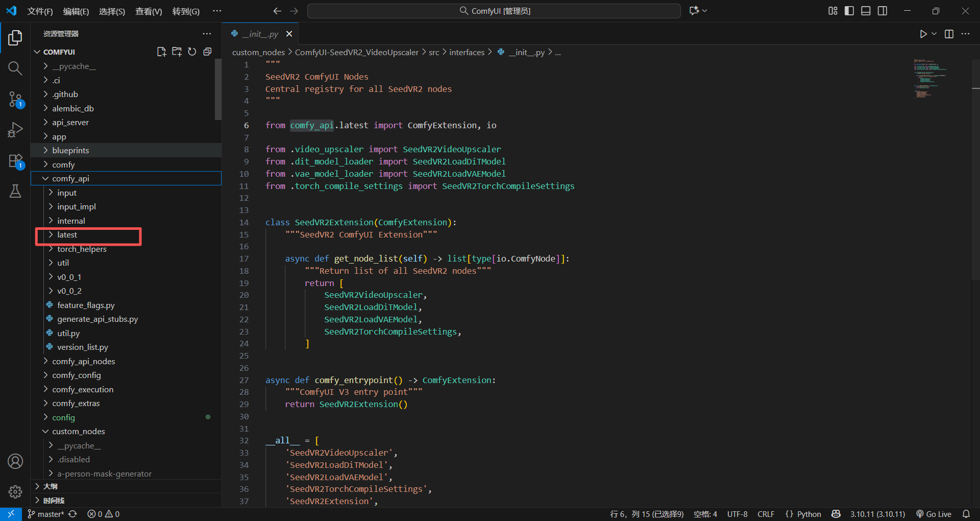Image resolution: width=980 pixels, height=521 pixels.
Task: Open the Run and Debug view
Action: coord(15,130)
